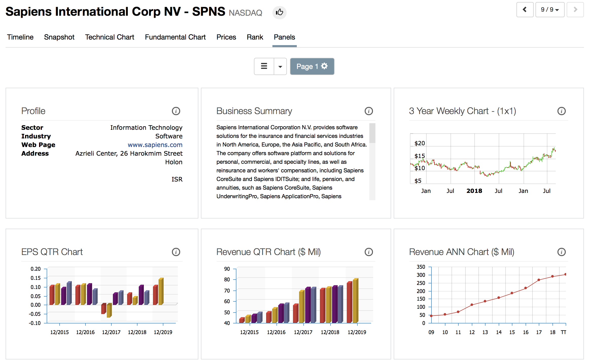
Task: Switch to the Timeline tab
Action: point(20,37)
